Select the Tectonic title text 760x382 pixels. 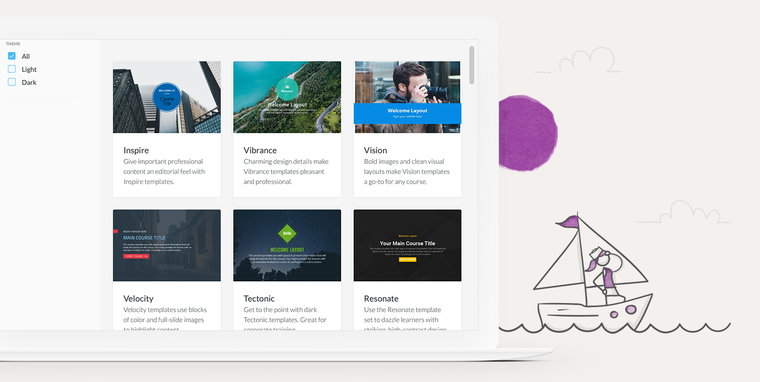point(259,299)
